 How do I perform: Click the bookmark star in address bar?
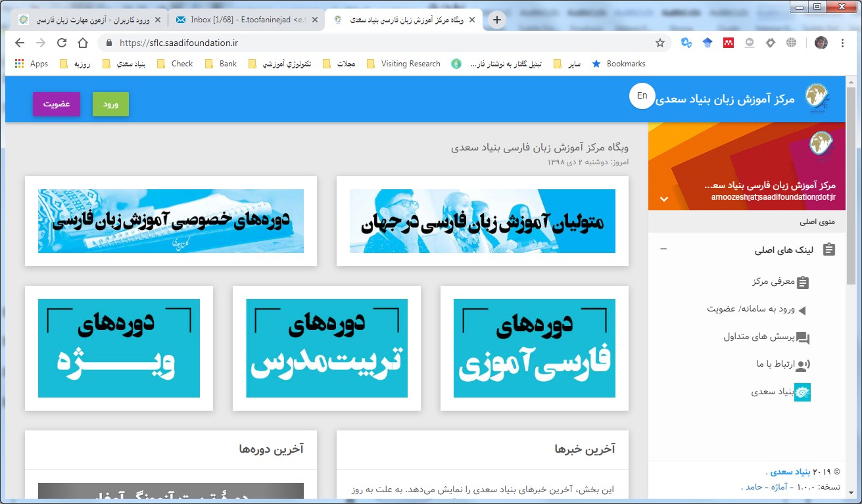[x=659, y=43]
